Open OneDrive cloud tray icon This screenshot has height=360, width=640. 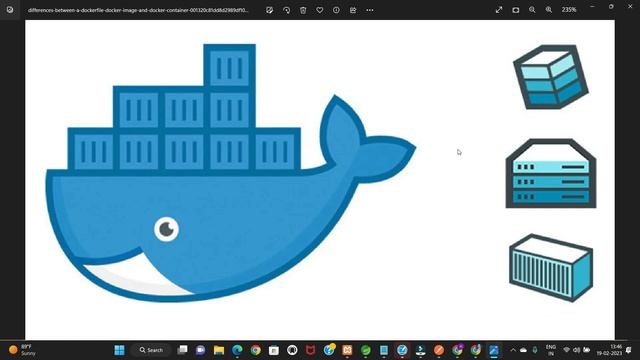[523, 350]
